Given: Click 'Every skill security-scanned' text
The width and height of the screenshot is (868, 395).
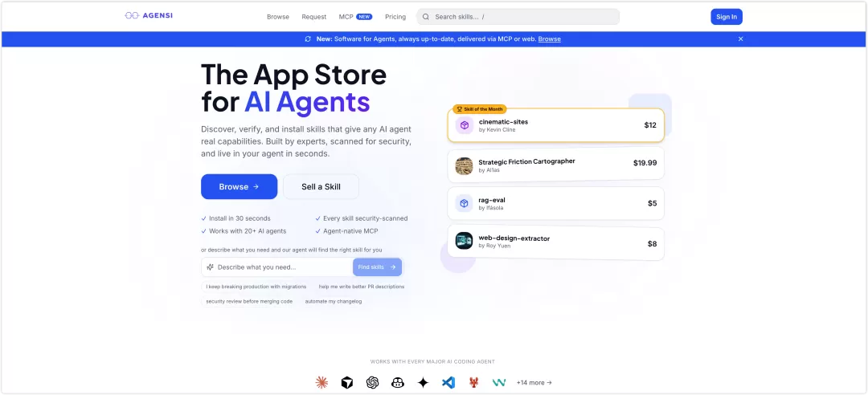Looking at the screenshot, I should pyautogui.click(x=366, y=218).
